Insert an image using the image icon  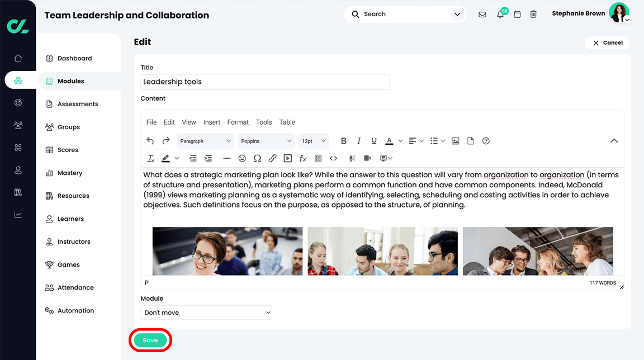click(x=456, y=141)
